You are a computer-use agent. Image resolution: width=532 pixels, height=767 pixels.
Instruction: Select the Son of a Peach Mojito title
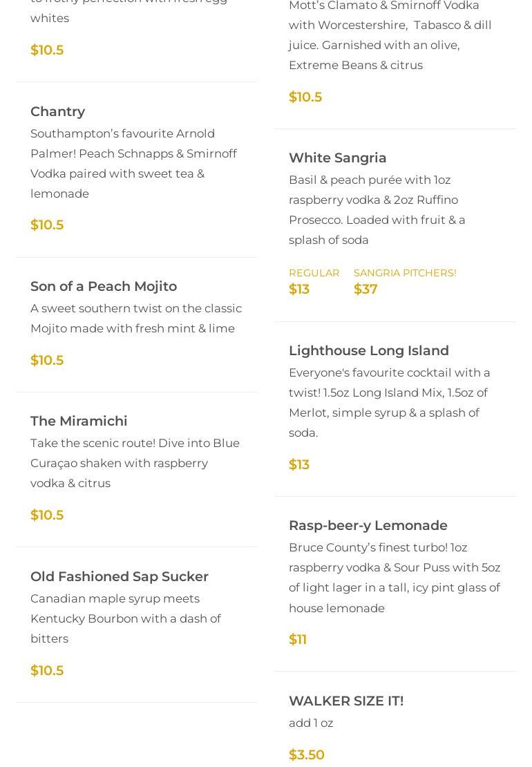(x=103, y=286)
